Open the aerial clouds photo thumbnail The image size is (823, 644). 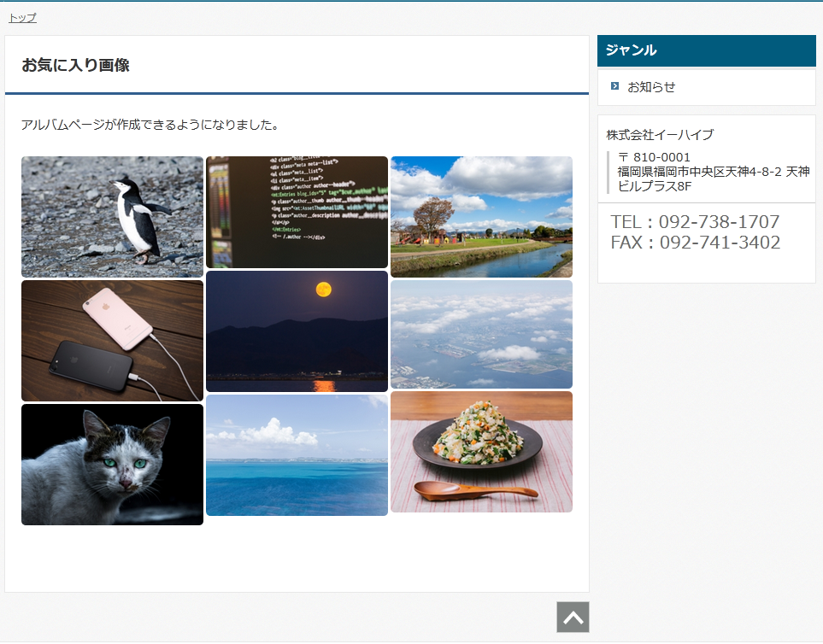(481, 334)
